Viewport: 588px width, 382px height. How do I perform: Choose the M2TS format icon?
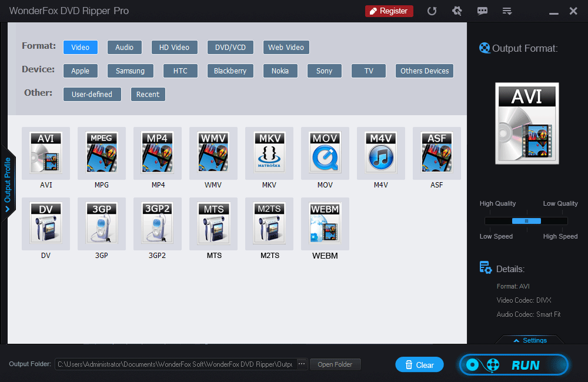269,224
